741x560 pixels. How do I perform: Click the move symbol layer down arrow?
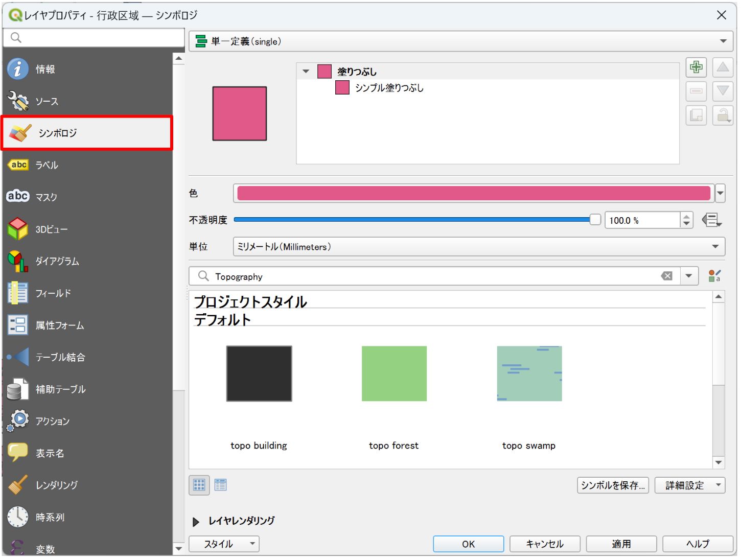point(723,91)
